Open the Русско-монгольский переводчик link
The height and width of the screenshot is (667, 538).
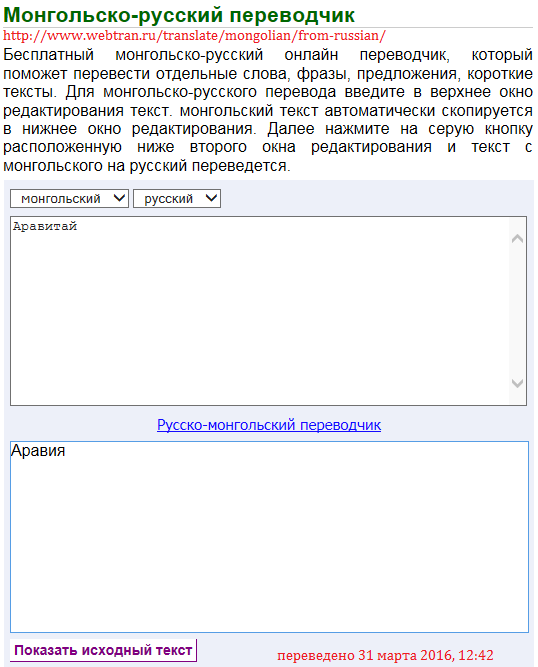(x=269, y=425)
